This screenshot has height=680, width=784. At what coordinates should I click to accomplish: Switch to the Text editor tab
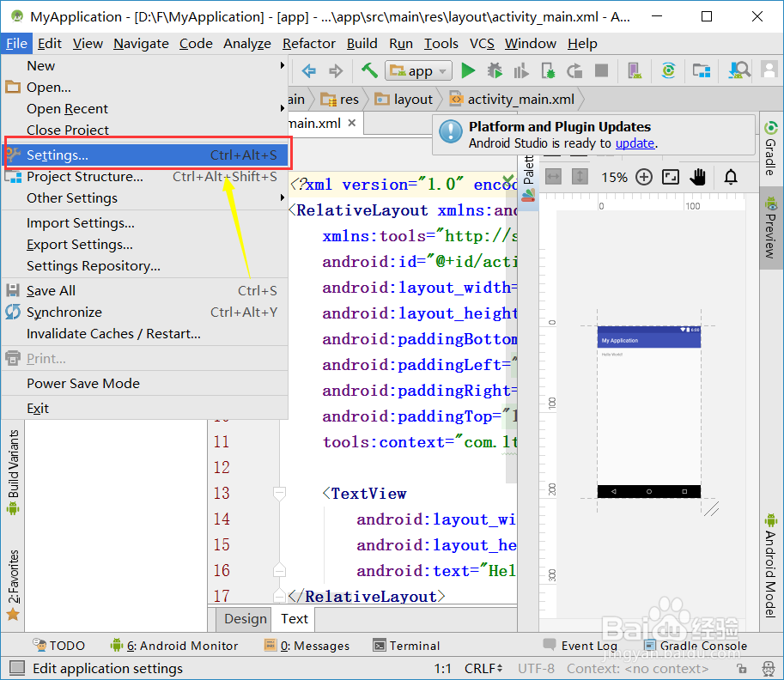(x=295, y=619)
